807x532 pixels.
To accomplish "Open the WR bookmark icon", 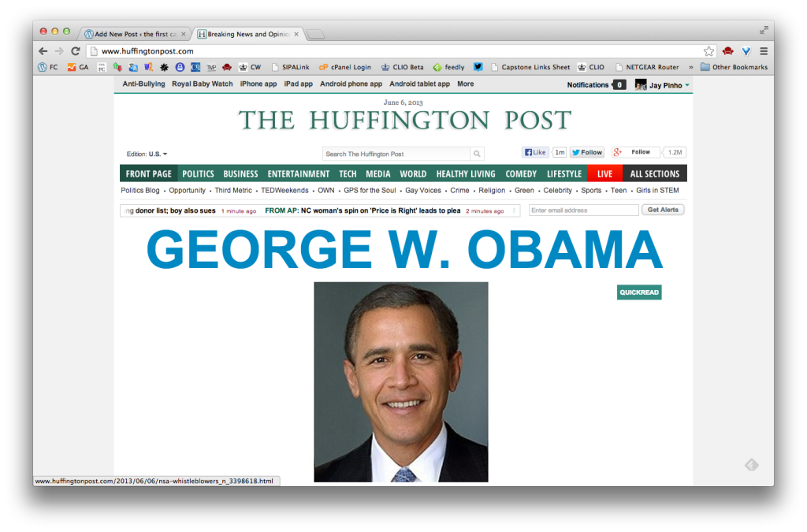I will 149,67.
